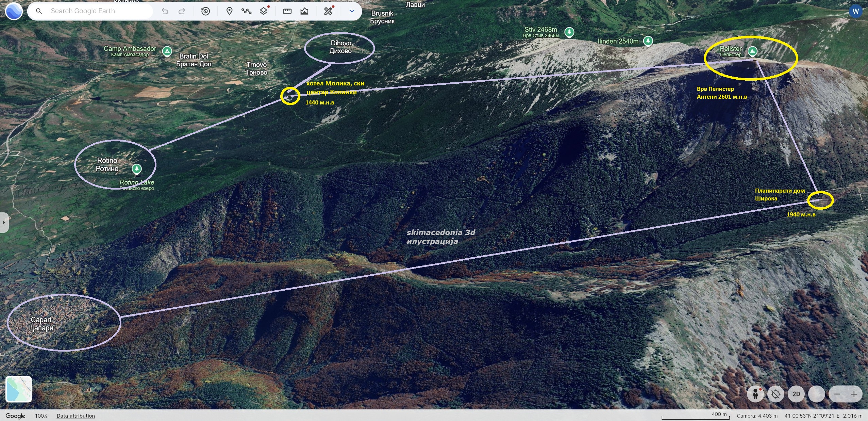The image size is (868, 421).
Task: Open the crossed ruler-pencil tools icon
Action: [328, 11]
